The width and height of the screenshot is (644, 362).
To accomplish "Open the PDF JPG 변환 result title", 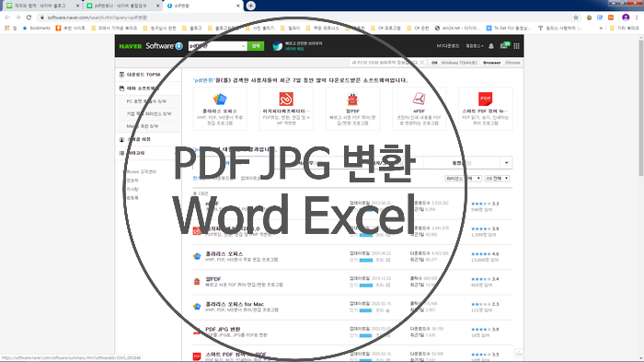I will (x=223, y=329).
